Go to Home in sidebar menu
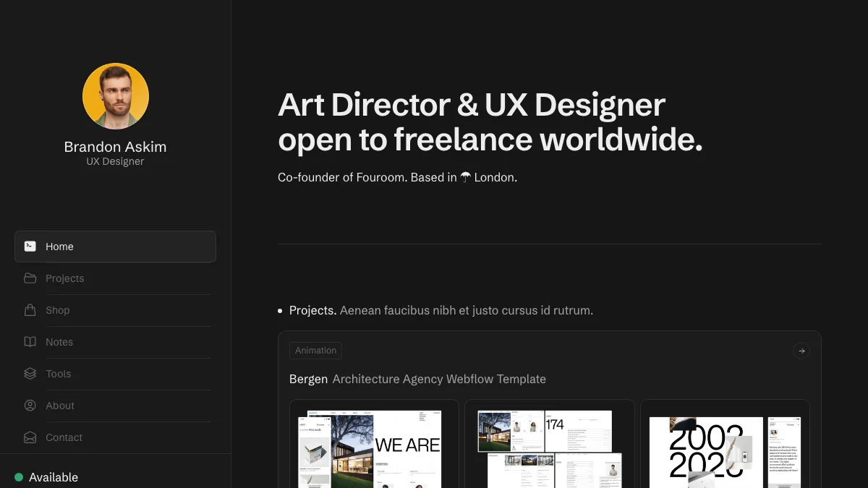 click(x=115, y=247)
